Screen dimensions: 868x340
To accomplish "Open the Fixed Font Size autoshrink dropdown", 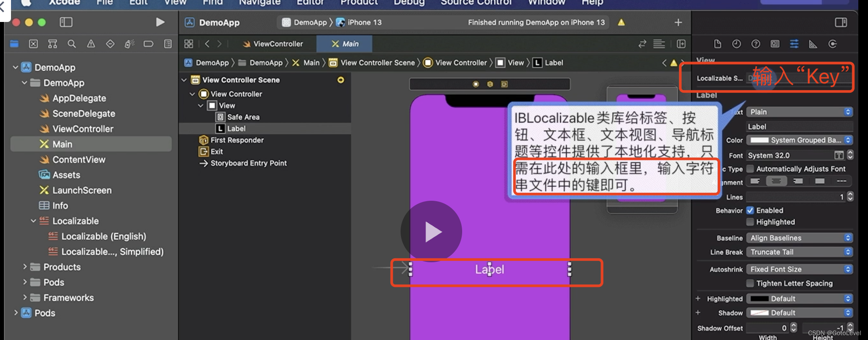I will click(x=800, y=269).
